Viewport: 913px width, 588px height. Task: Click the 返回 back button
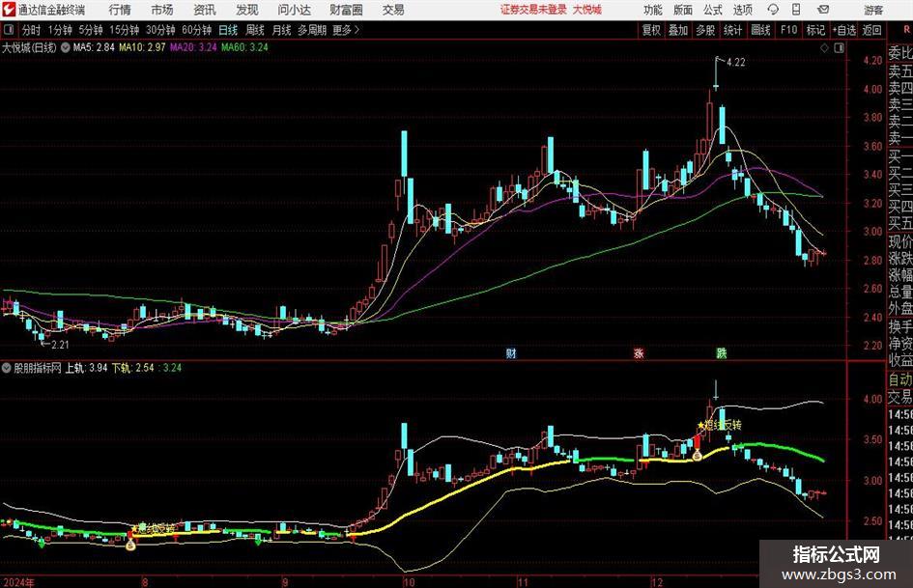(871, 30)
